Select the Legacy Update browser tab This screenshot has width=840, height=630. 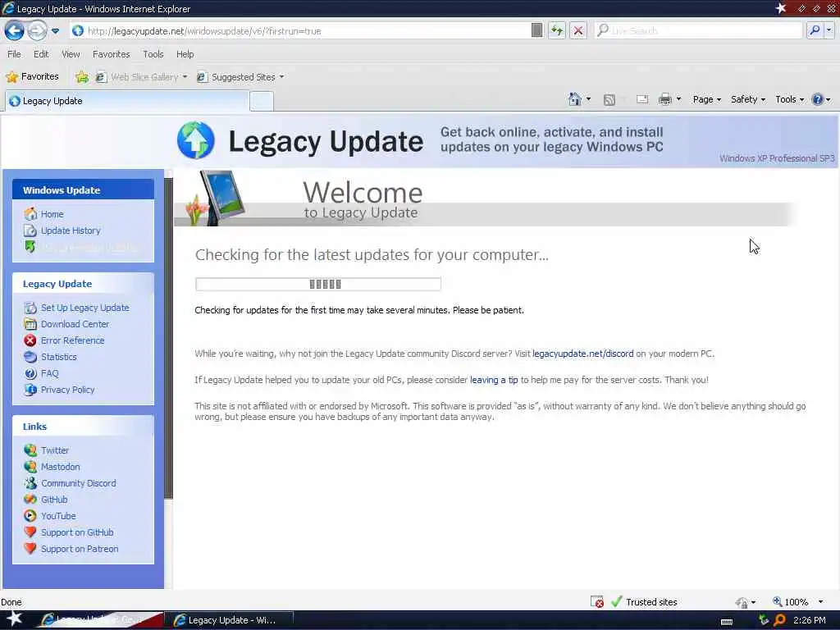127,101
